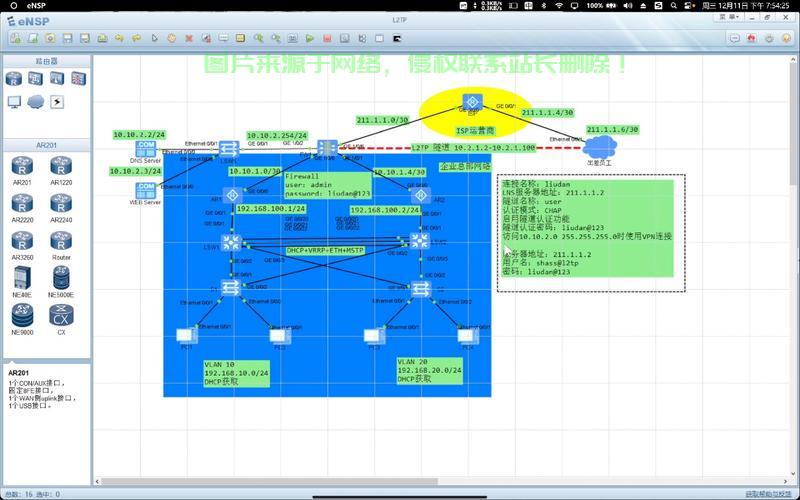The width and height of the screenshot is (800, 500).
Task: Choose the cloud device category icon
Action: [x=36, y=102]
